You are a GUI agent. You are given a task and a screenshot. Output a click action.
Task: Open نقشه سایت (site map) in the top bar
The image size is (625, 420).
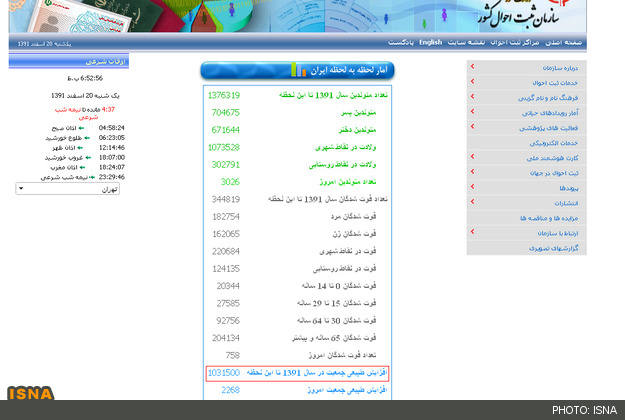coord(466,42)
